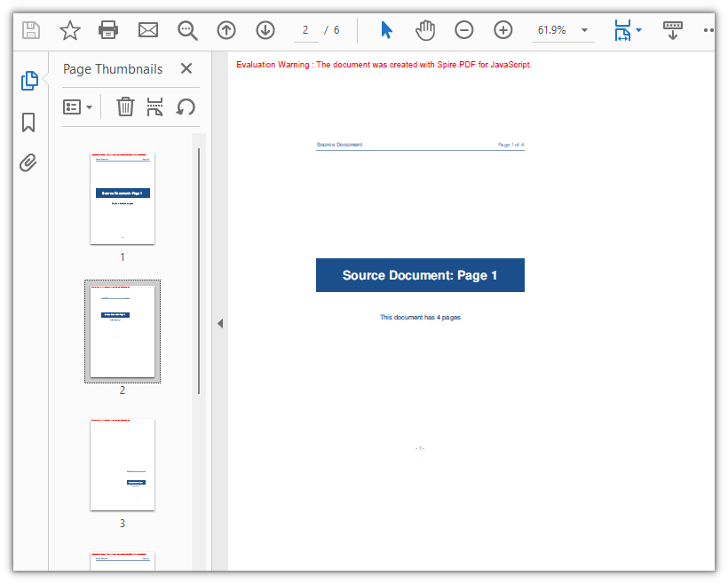The height and width of the screenshot is (584, 728).
Task: Click the 'Source Document' header text
Action: click(x=339, y=145)
